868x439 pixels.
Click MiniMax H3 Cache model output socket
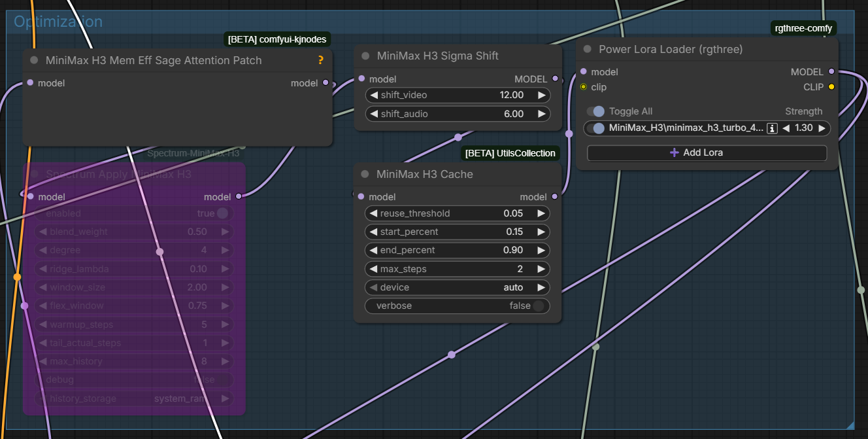point(555,197)
